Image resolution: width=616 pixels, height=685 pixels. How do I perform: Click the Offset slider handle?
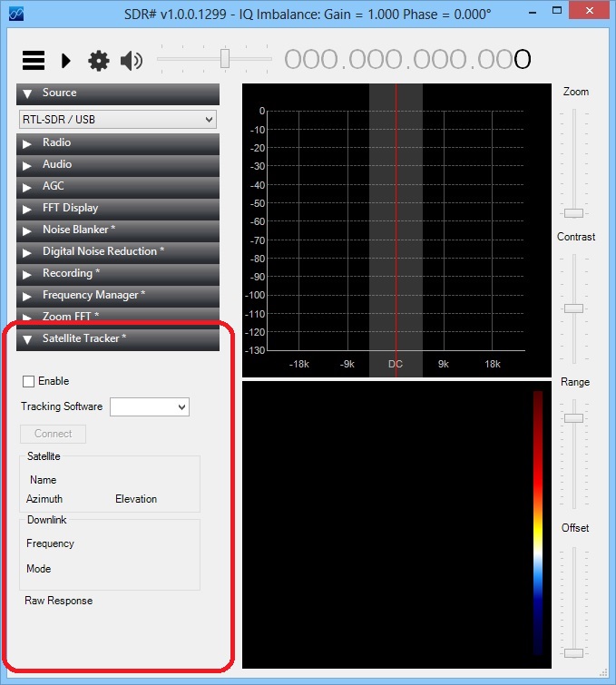point(573,653)
